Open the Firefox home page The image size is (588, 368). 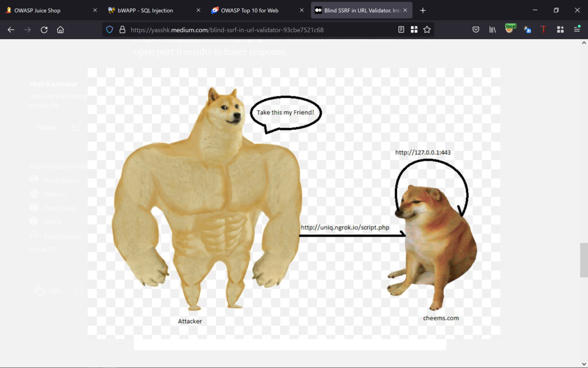coord(60,29)
